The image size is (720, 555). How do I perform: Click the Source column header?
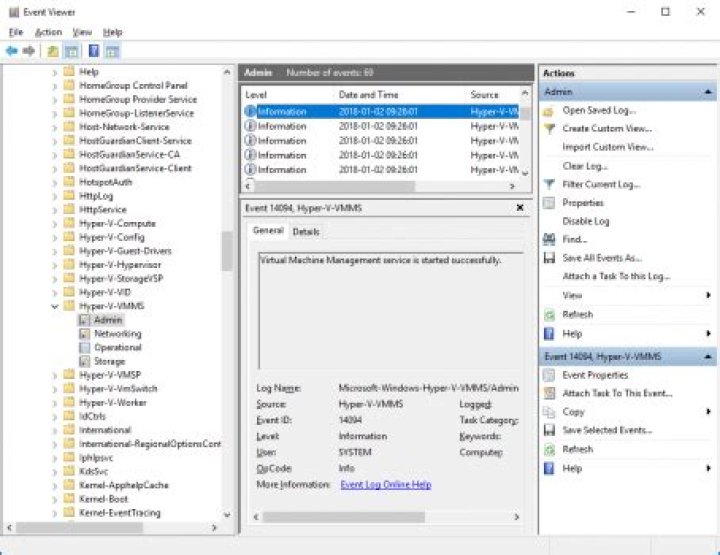coord(484,95)
